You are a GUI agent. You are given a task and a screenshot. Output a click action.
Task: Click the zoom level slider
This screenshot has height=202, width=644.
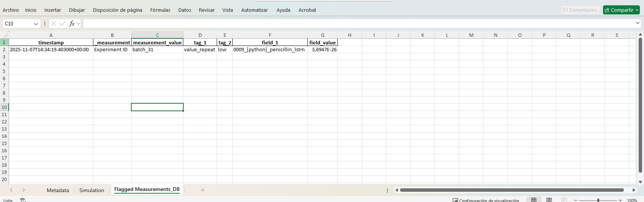pos(598,200)
